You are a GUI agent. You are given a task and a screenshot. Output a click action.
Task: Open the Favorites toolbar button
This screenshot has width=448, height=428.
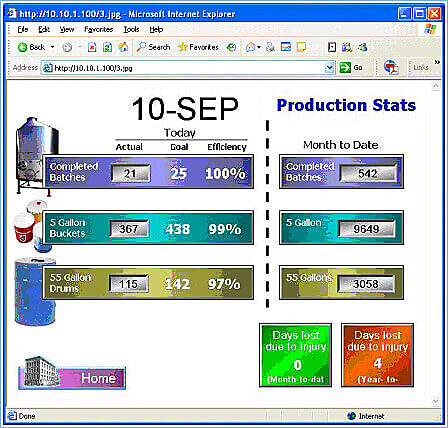(x=198, y=47)
